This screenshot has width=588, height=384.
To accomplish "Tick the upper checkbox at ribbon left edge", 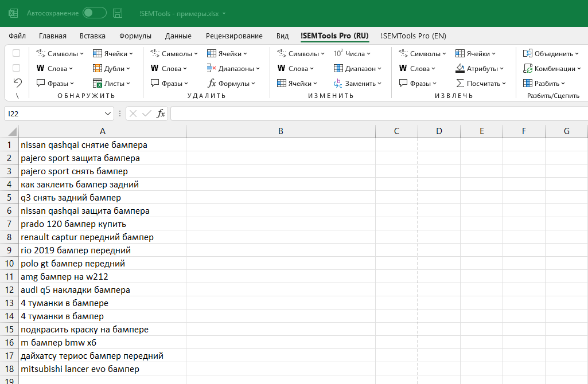I will (x=16, y=53).
